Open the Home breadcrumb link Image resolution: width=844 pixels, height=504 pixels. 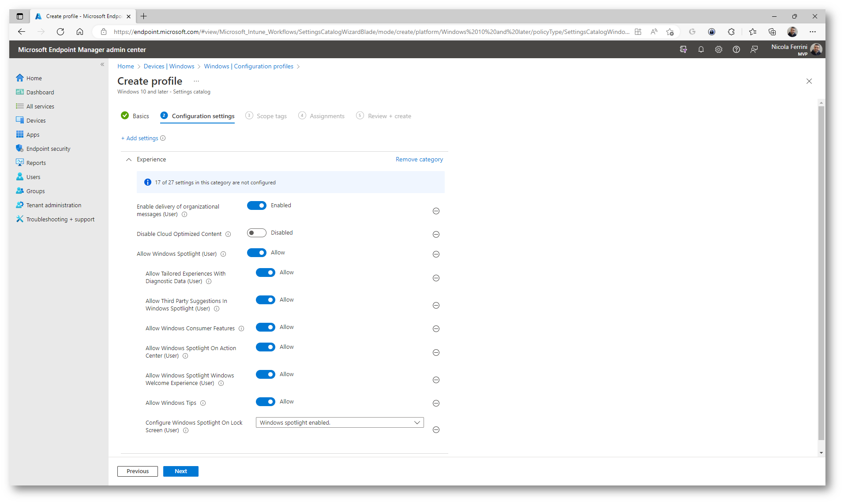click(x=126, y=66)
